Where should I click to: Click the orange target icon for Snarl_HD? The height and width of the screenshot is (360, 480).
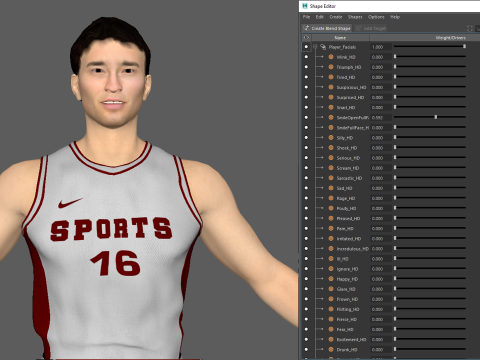331,107
